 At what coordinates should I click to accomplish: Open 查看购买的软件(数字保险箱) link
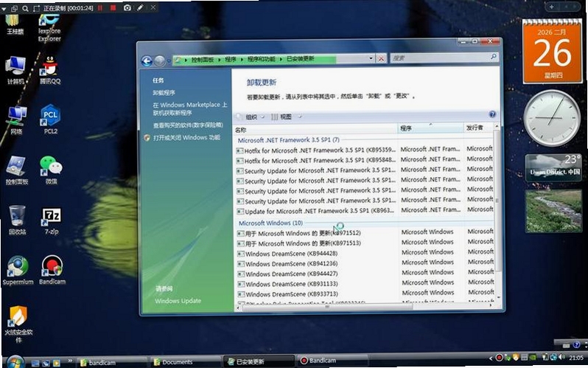(x=188, y=125)
